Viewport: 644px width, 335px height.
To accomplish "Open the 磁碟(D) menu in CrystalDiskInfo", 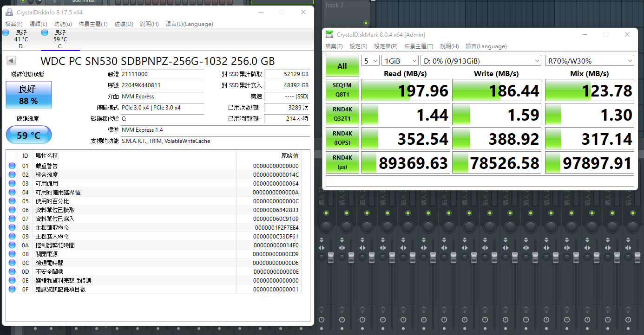I will pyautogui.click(x=124, y=24).
